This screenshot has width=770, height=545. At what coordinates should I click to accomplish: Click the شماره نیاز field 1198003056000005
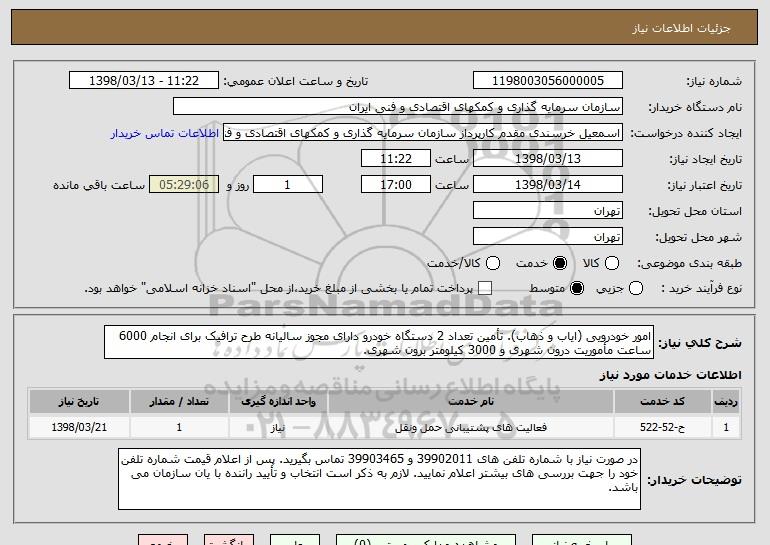coord(548,81)
